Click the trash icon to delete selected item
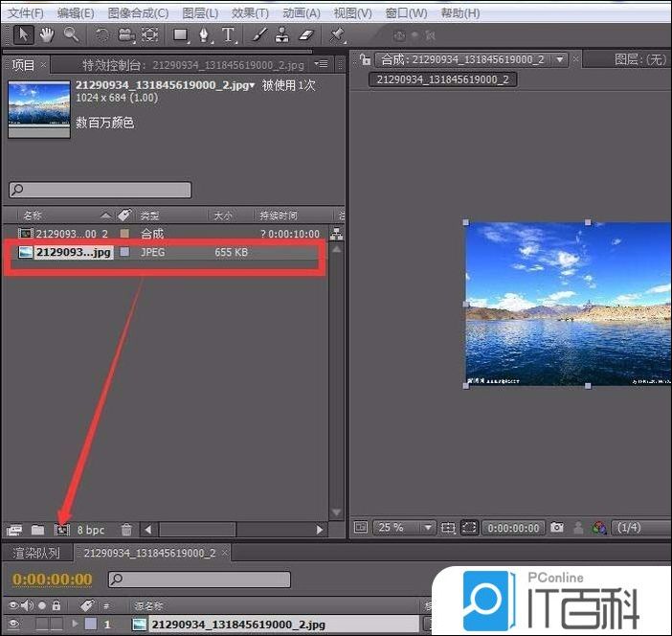This screenshot has height=636, width=672. [126, 529]
